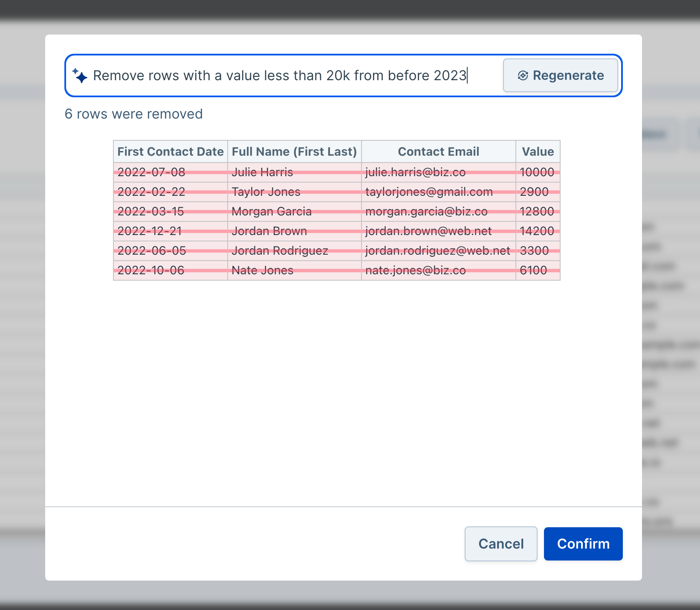Image resolution: width=700 pixels, height=610 pixels.
Task: Click the morgan.garcia@biz.co email cell
Action: coord(439,212)
